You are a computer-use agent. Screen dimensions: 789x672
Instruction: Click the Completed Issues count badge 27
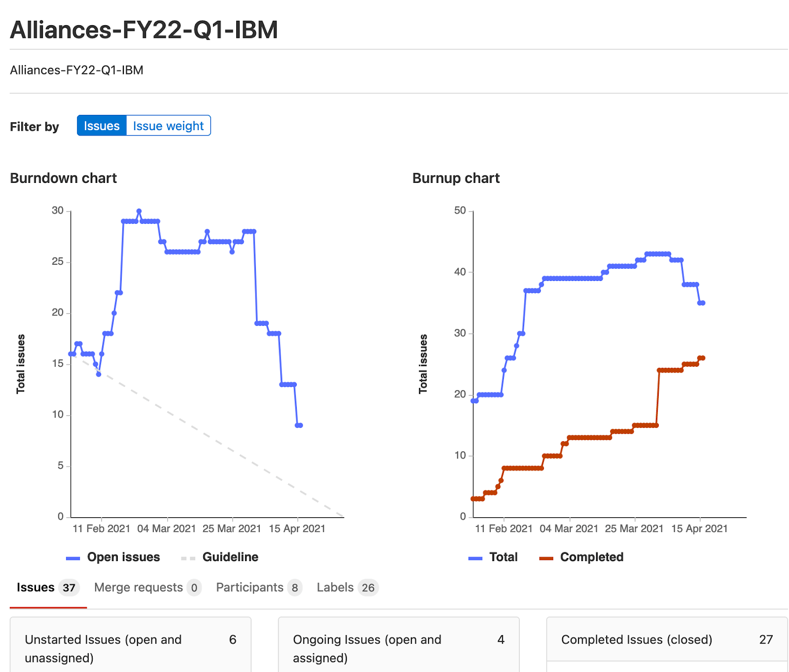766,640
